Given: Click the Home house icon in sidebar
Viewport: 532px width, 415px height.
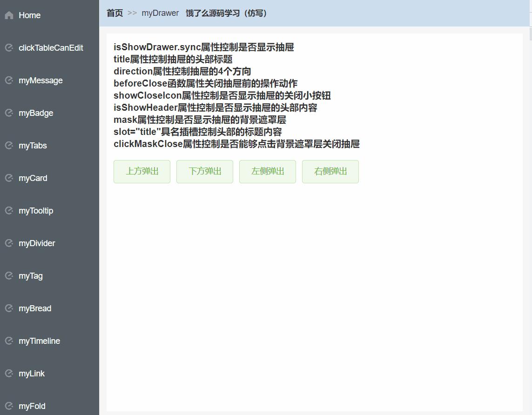Looking at the screenshot, I should coord(9,15).
